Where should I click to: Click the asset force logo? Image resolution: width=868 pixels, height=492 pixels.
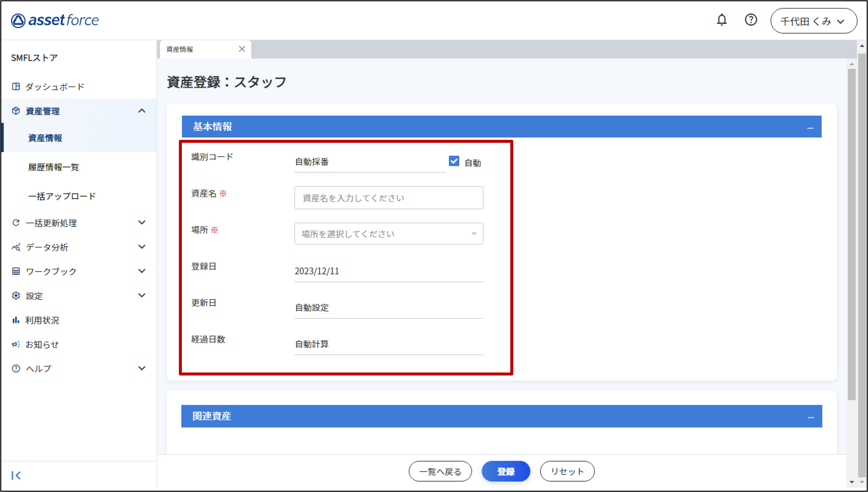[x=55, y=20]
